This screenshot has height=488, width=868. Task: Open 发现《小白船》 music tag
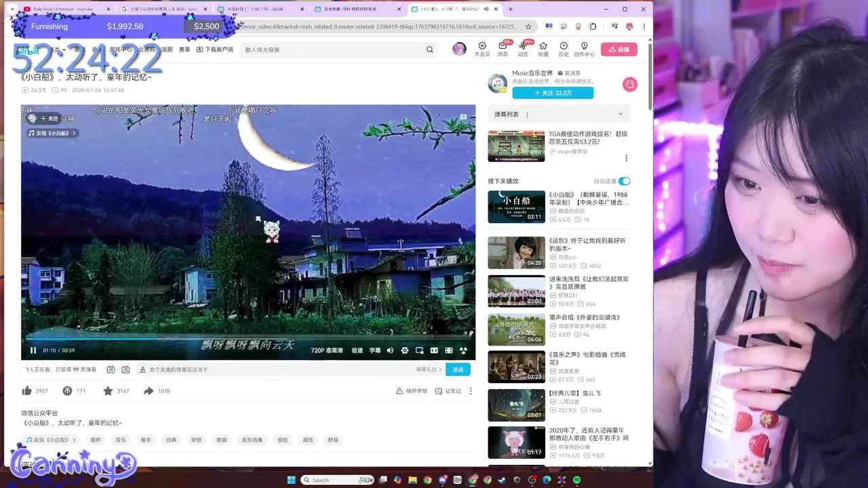coord(51,440)
